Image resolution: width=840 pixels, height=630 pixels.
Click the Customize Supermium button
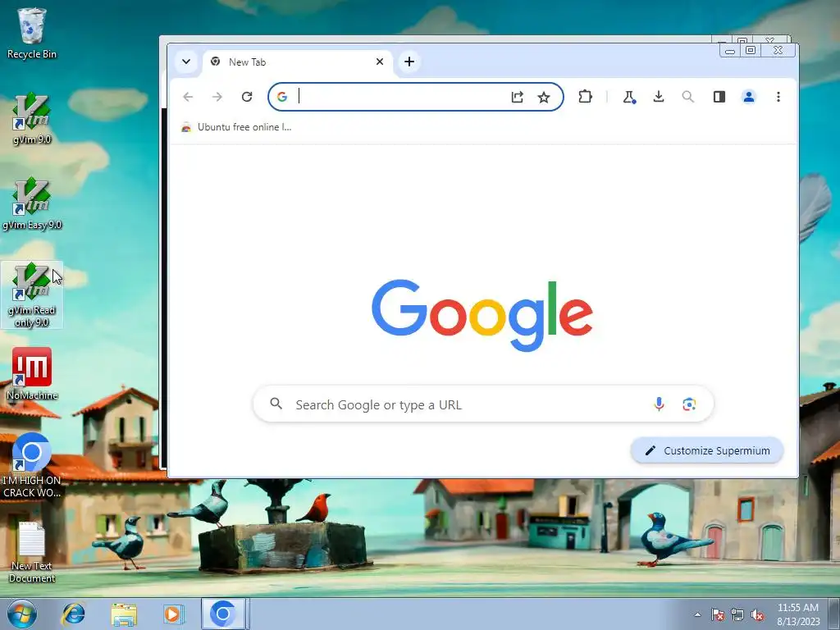pos(707,450)
